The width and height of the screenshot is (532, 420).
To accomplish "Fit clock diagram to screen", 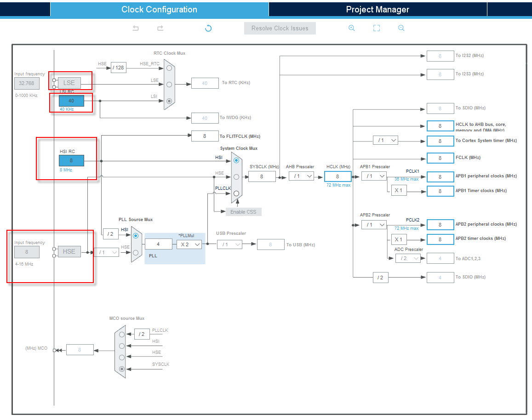I will 377,28.
